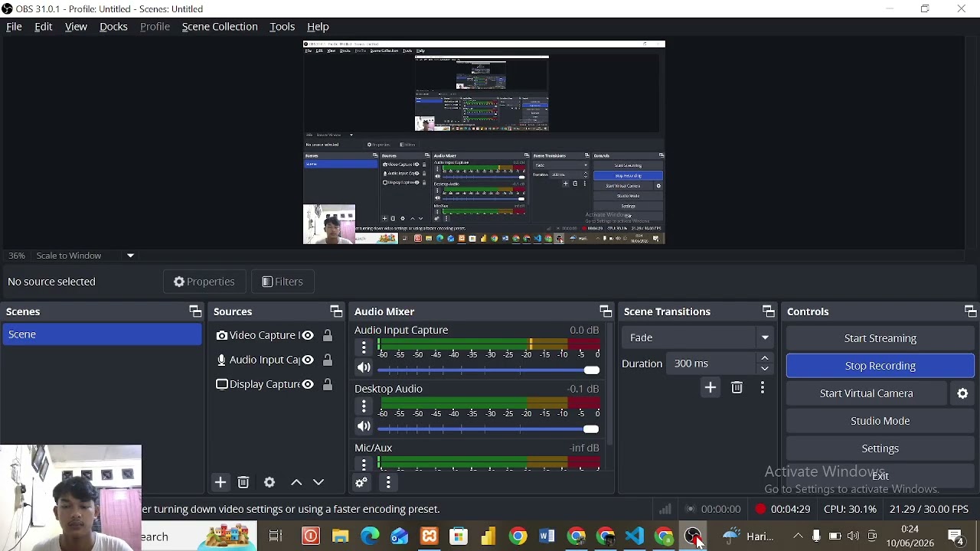Image resolution: width=980 pixels, height=551 pixels.
Task: Remove the configurable transition
Action: pyautogui.click(x=737, y=388)
